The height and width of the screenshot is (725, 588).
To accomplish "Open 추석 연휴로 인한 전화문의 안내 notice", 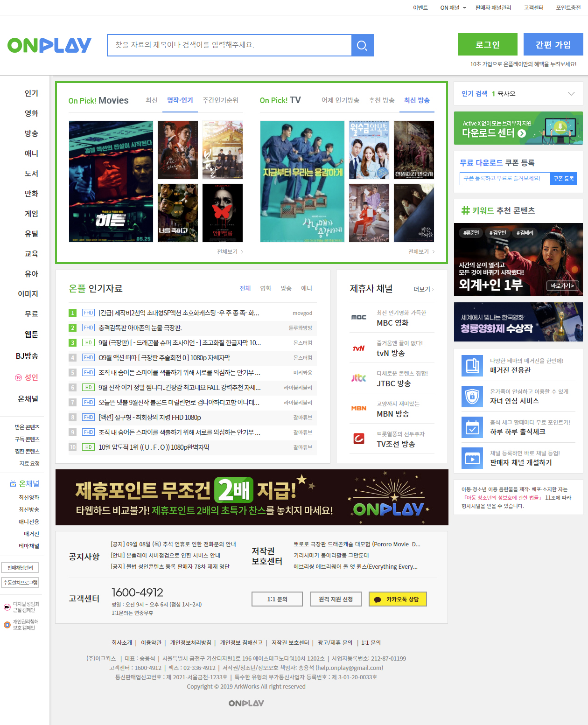I will (173, 544).
